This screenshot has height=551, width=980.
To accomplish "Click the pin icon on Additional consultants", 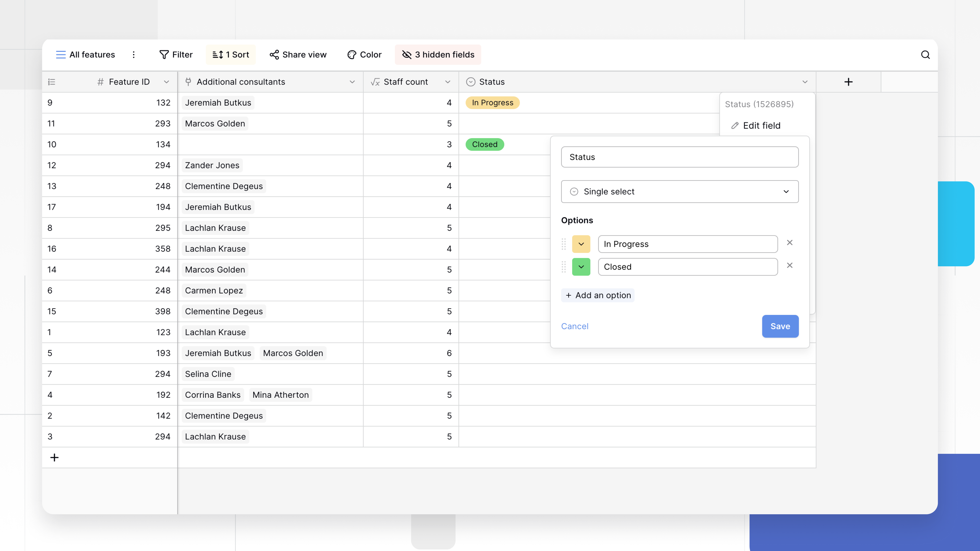I will point(188,81).
